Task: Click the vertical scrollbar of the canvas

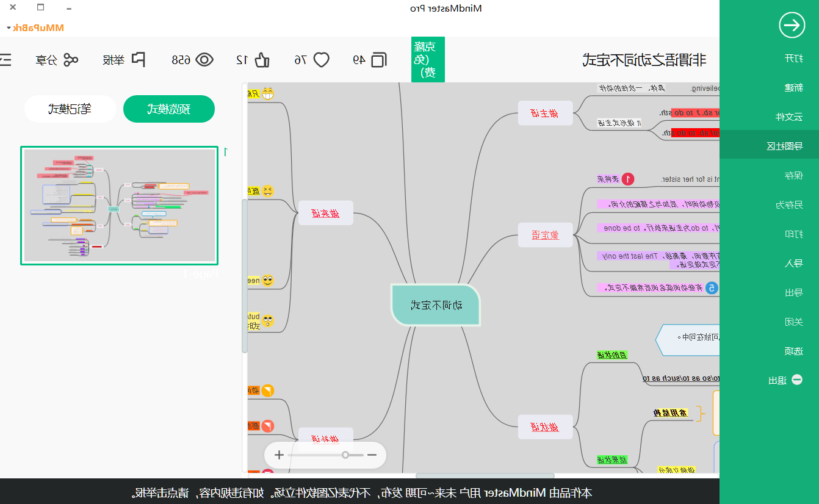Action: [245, 275]
